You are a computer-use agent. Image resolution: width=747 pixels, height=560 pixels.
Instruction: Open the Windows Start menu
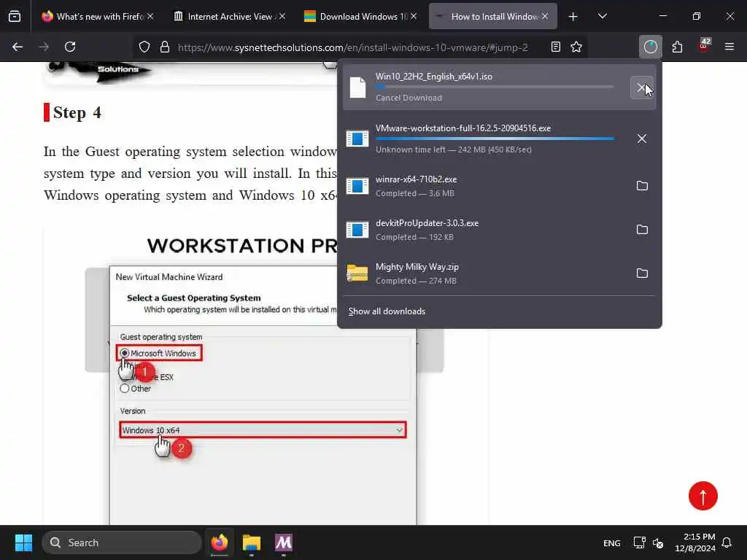pos(23,542)
